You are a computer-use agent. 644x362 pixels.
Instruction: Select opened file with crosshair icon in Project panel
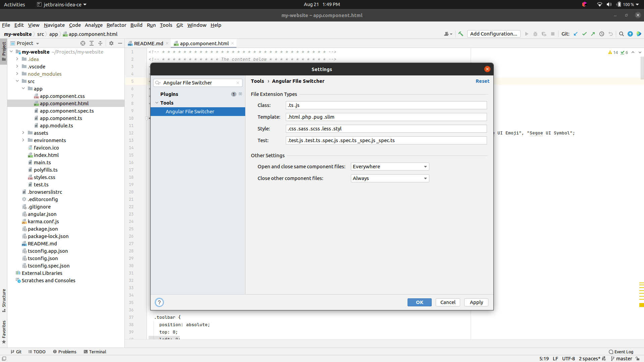(x=83, y=43)
